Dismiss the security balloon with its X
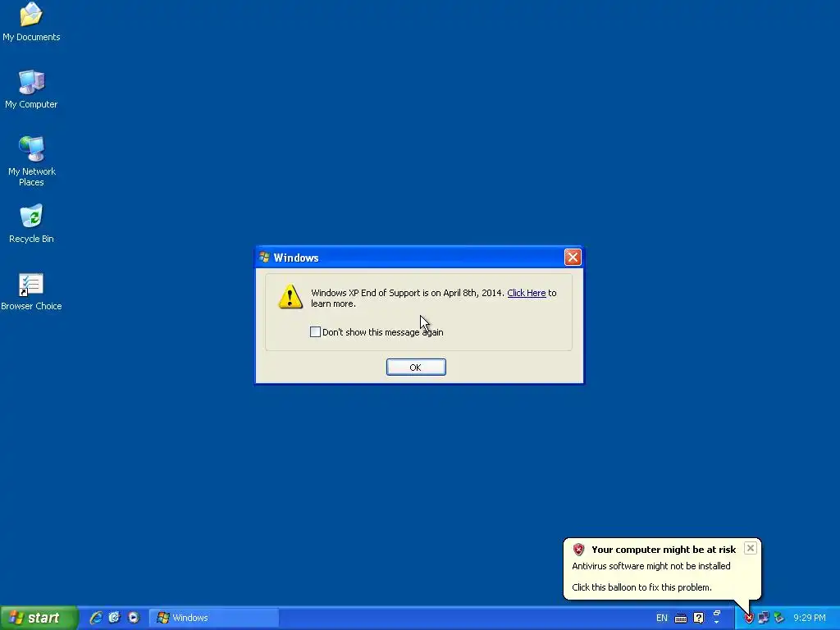Image resolution: width=840 pixels, height=630 pixels. tap(750, 548)
